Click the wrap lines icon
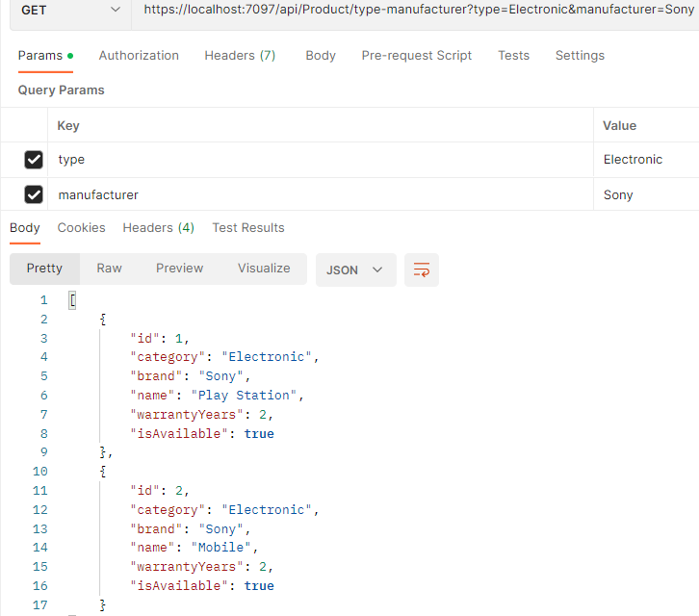The image size is (699, 616). 421,269
